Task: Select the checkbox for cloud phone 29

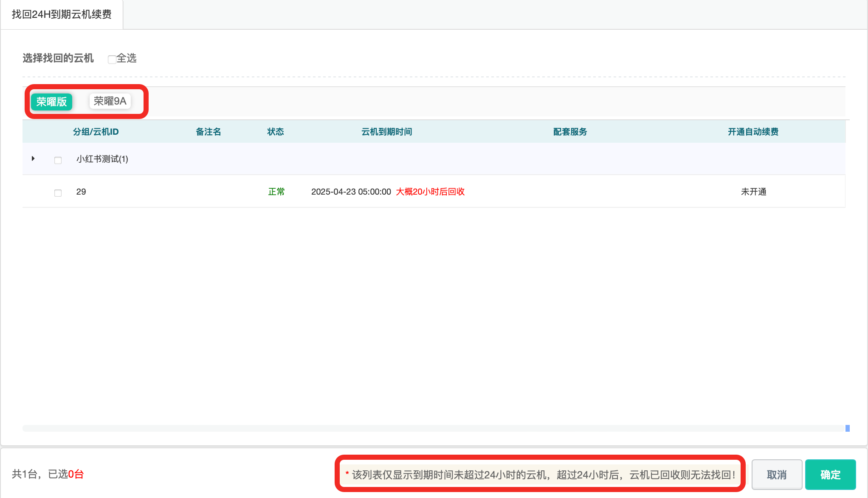Action: click(58, 193)
